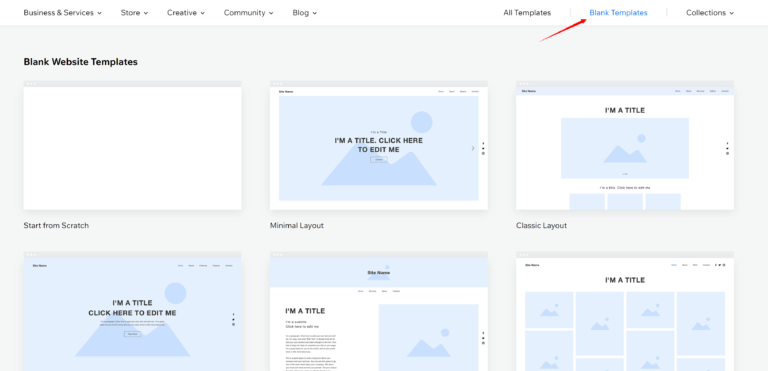Select the Blank Templates tab
768x371 pixels.
click(618, 13)
